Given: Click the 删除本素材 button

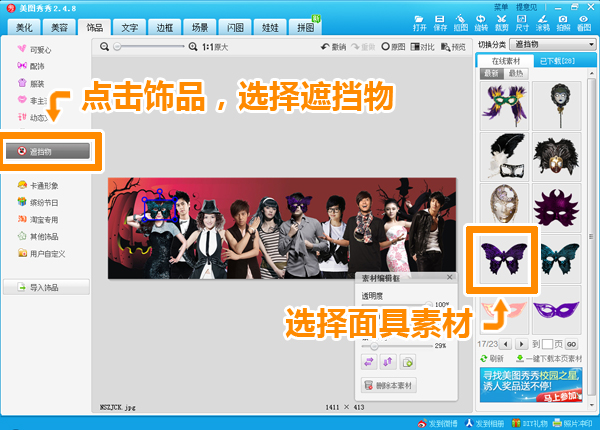Looking at the screenshot, I should coord(390,385).
